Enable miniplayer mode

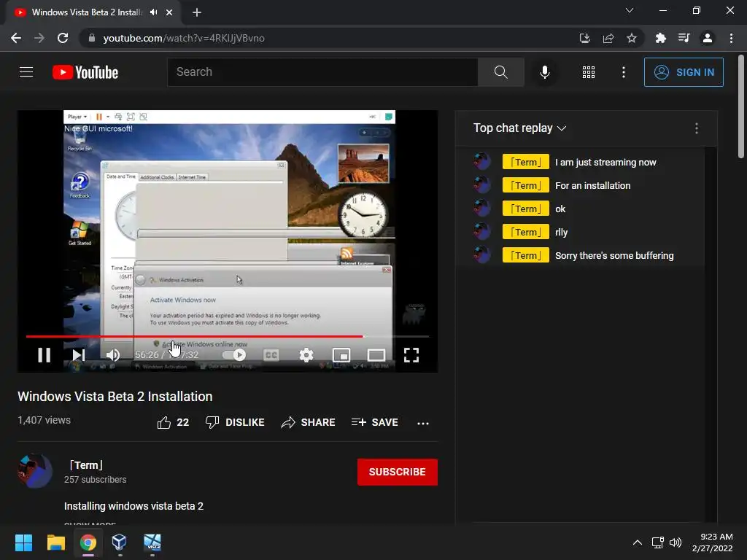(341, 355)
